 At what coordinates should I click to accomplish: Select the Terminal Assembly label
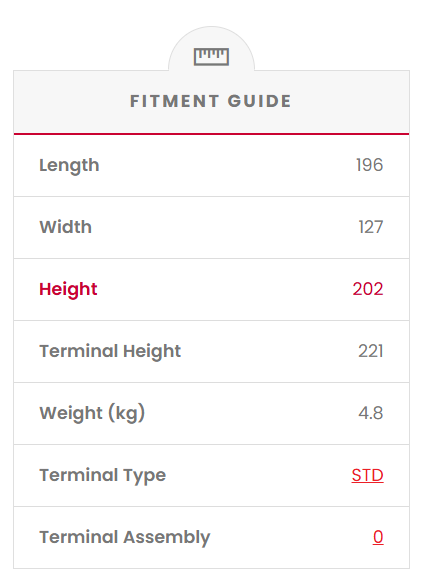(x=125, y=537)
